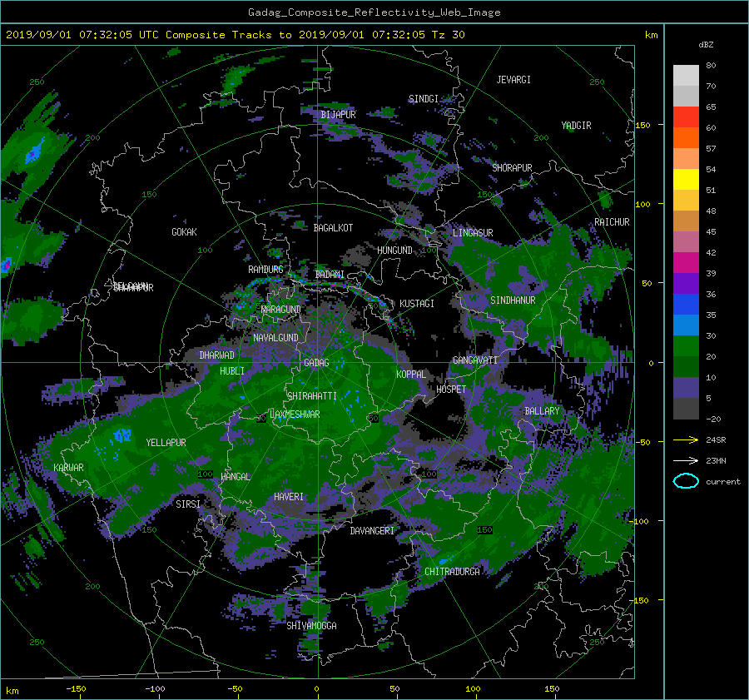Select the KUSTAGI label
The image size is (749, 700).
(417, 304)
